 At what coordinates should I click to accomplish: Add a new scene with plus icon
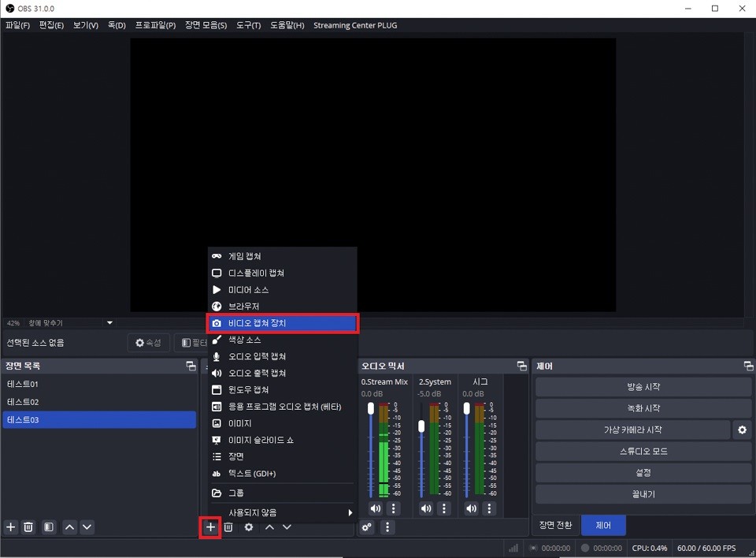tap(11, 527)
